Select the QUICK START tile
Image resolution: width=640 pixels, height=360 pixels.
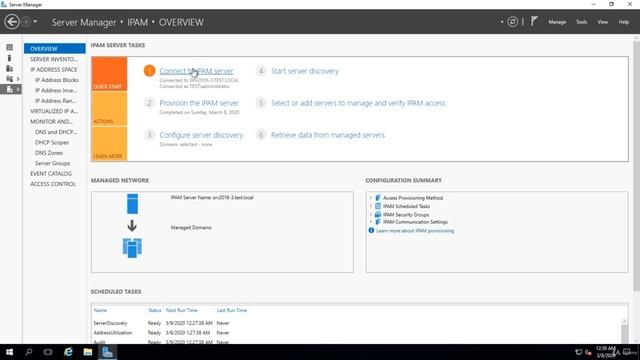[x=109, y=74]
